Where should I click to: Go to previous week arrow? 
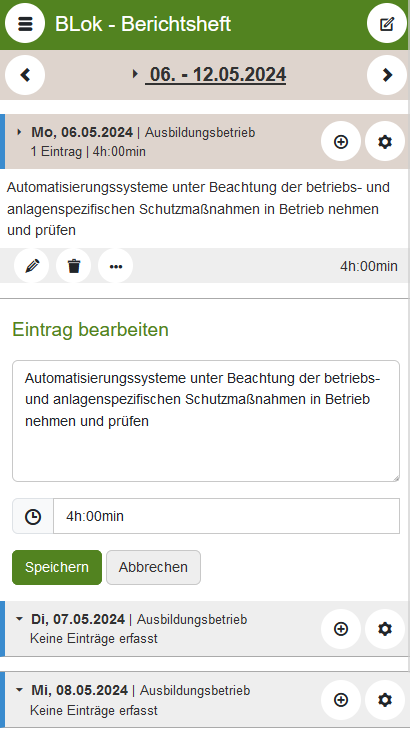coord(25,75)
